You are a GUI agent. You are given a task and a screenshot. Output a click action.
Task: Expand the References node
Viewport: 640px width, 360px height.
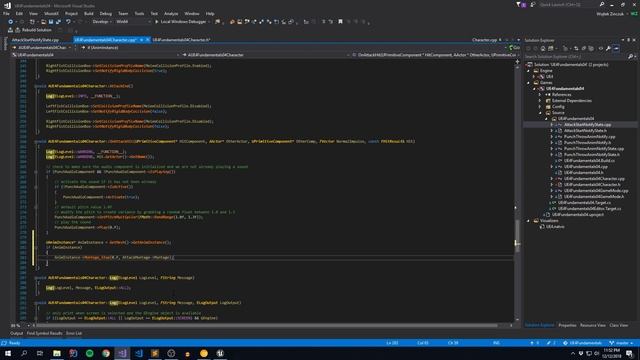pyautogui.click(x=540, y=95)
